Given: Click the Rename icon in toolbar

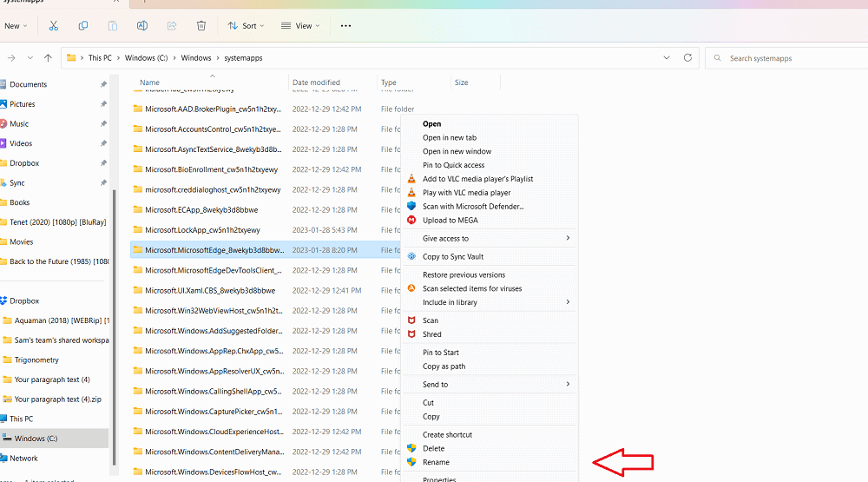Looking at the screenshot, I should pos(142,25).
